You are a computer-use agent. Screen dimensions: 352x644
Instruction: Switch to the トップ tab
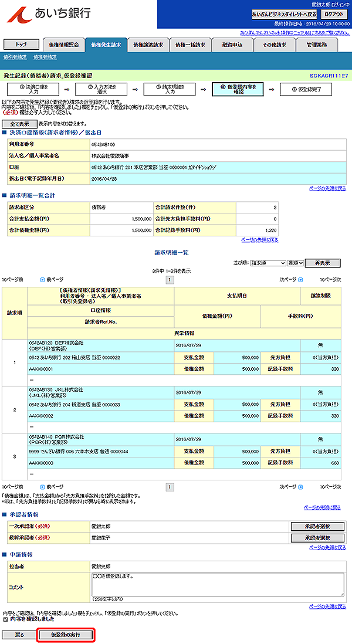click(21, 45)
